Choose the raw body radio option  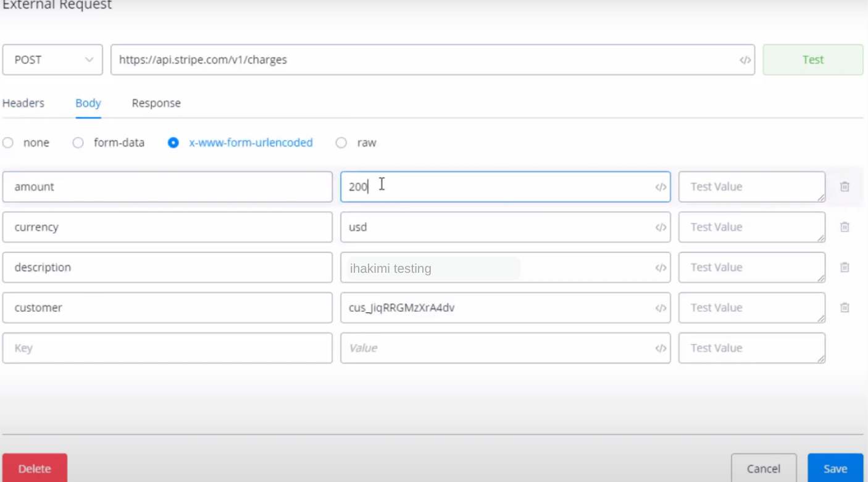coord(341,143)
